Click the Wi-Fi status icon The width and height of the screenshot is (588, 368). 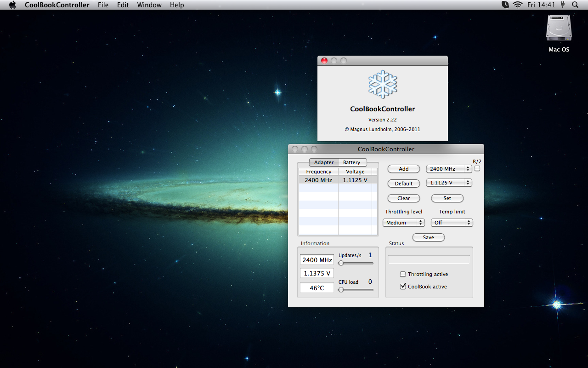[518, 5]
